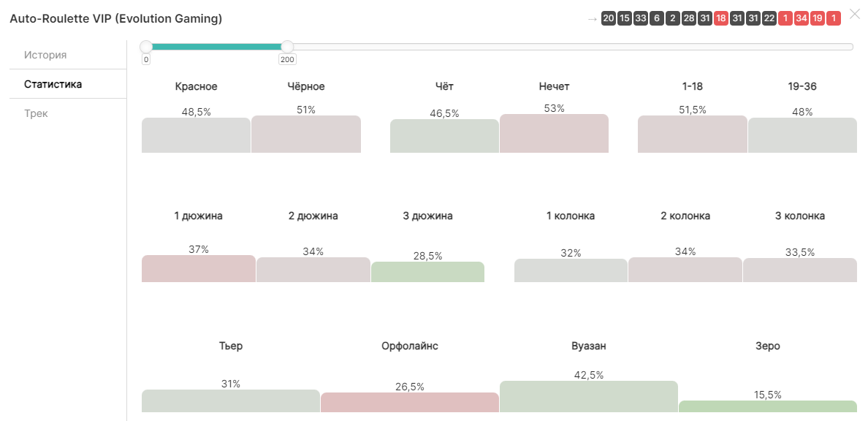This screenshot has height=421, width=868.
Task: Click the dark 20 result badge
Action: (x=609, y=19)
